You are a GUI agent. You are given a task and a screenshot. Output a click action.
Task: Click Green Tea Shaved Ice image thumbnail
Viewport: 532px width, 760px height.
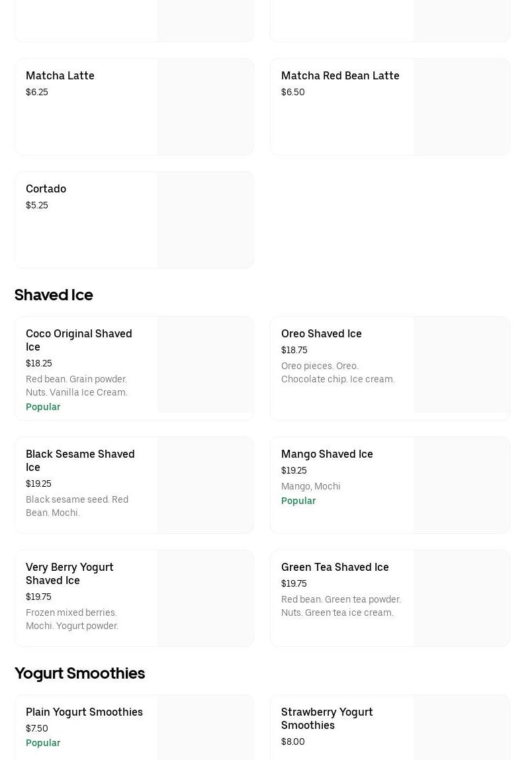461,599
